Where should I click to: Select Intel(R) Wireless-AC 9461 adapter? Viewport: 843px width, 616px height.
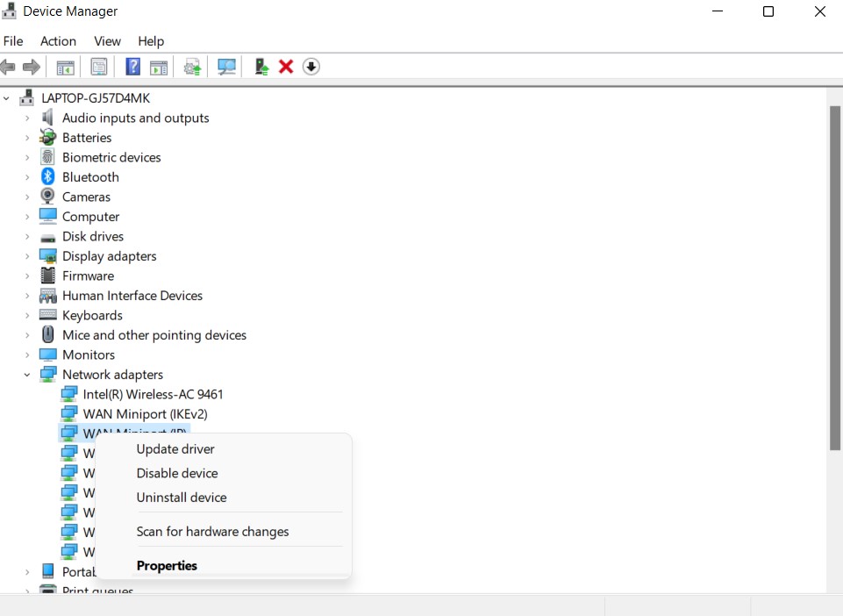pos(153,395)
